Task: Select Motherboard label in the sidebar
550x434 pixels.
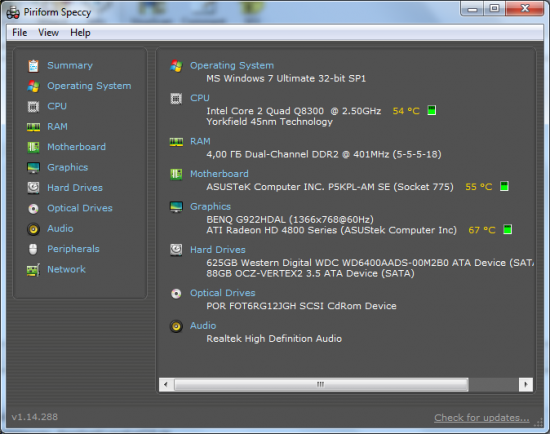Action: click(x=76, y=147)
